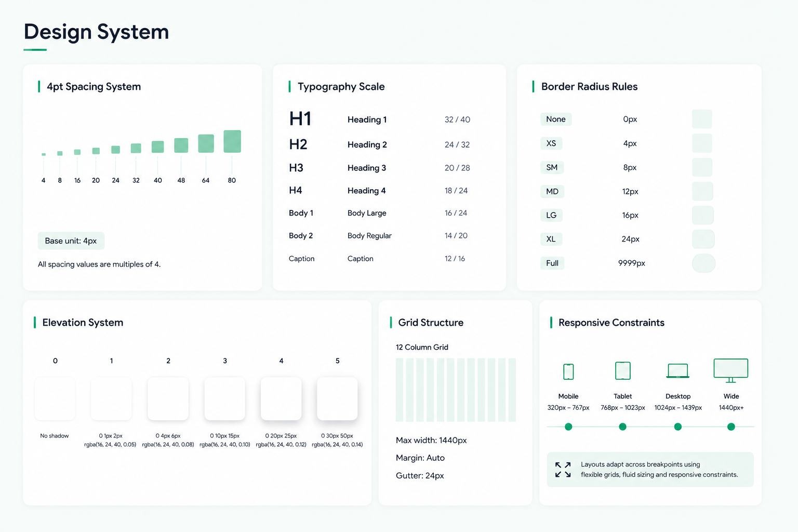Viewport: 798px width, 532px height.
Task: Click the 32 / 40 size value
Action: tap(457, 119)
